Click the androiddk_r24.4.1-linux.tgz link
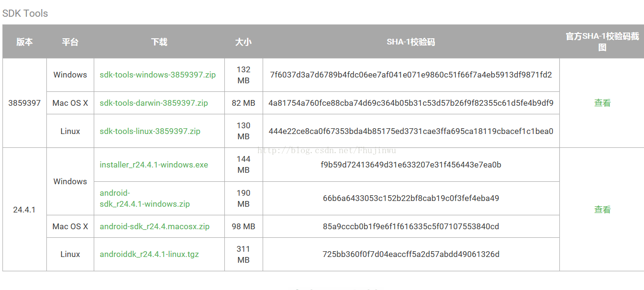This screenshot has width=644, height=290. [x=149, y=254]
